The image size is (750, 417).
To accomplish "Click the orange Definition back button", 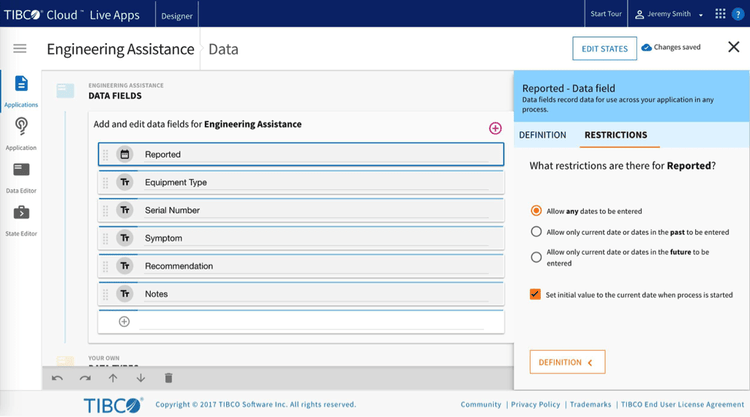I will coord(567,362).
